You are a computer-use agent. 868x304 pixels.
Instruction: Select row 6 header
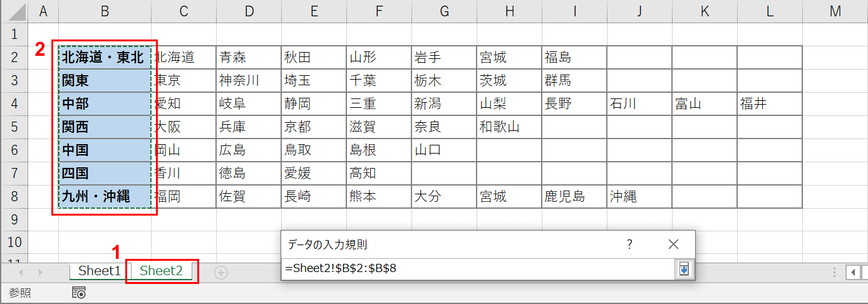(x=14, y=150)
